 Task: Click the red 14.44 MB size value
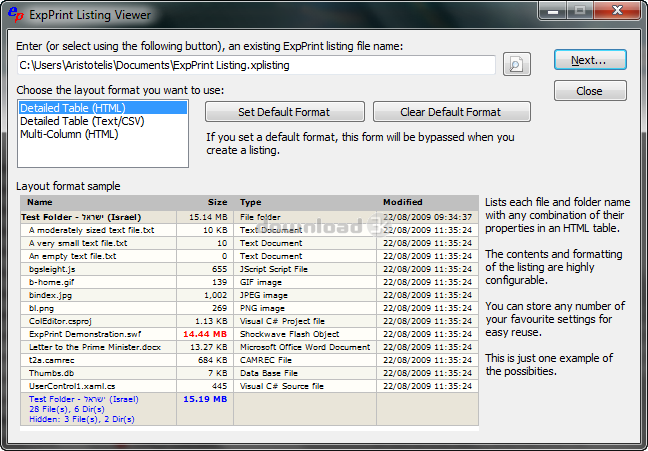(x=205, y=334)
